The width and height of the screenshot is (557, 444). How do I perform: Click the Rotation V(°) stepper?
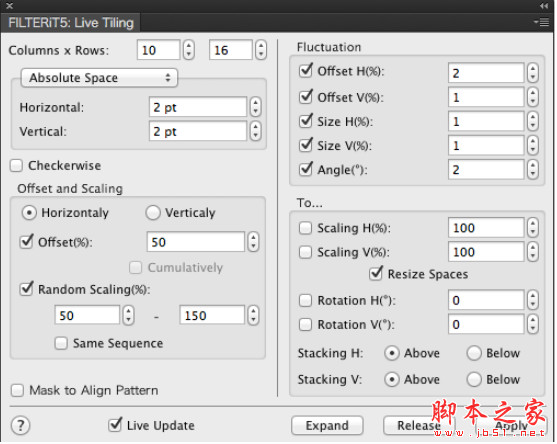coord(532,324)
